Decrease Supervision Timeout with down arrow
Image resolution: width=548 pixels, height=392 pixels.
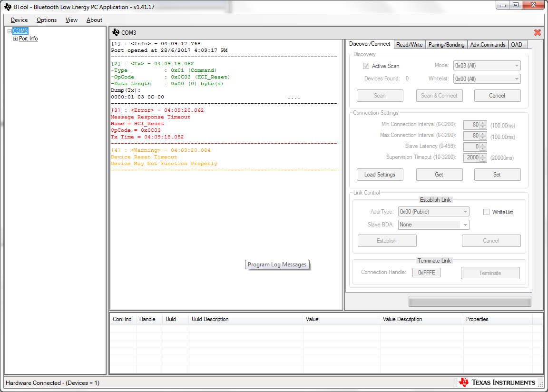(483, 160)
